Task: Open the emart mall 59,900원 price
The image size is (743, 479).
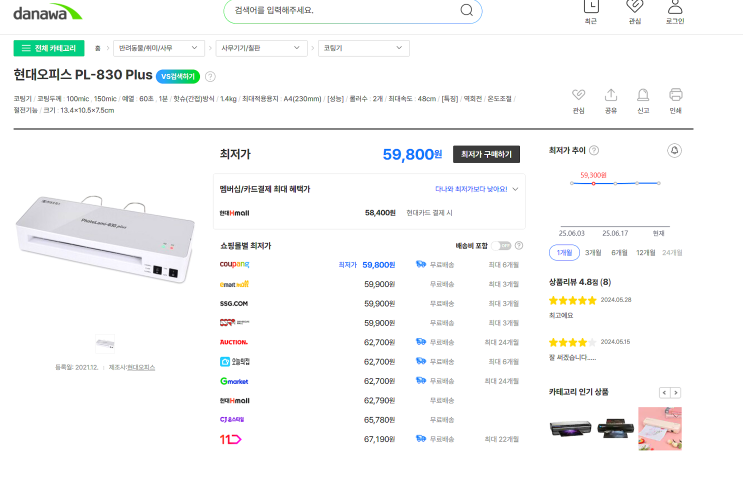Action: click(379, 284)
